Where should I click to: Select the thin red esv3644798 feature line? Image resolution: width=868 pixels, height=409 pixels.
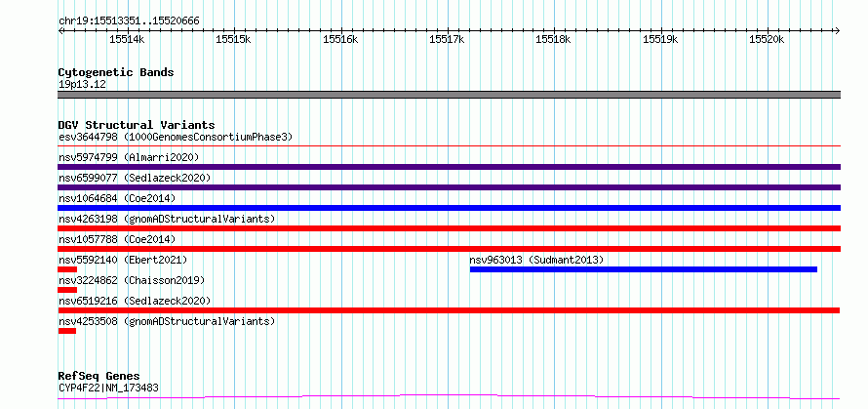click(449, 145)
